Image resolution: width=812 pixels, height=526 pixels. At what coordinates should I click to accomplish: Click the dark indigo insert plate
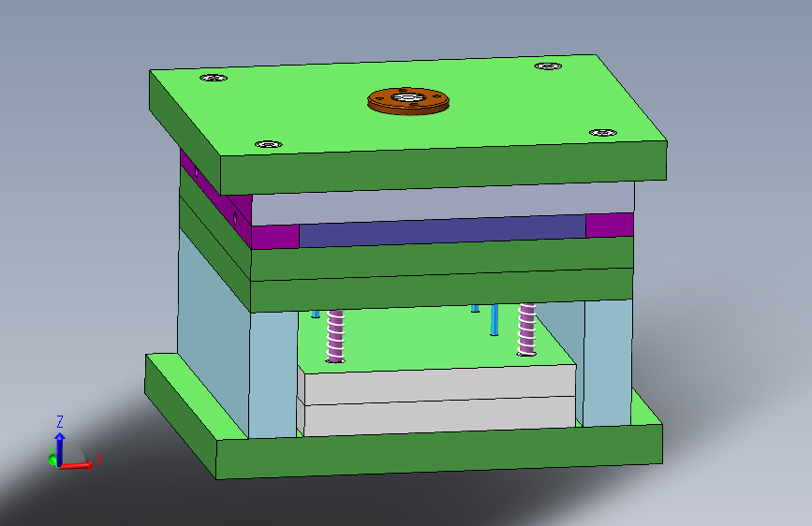[x=442, y=231]
